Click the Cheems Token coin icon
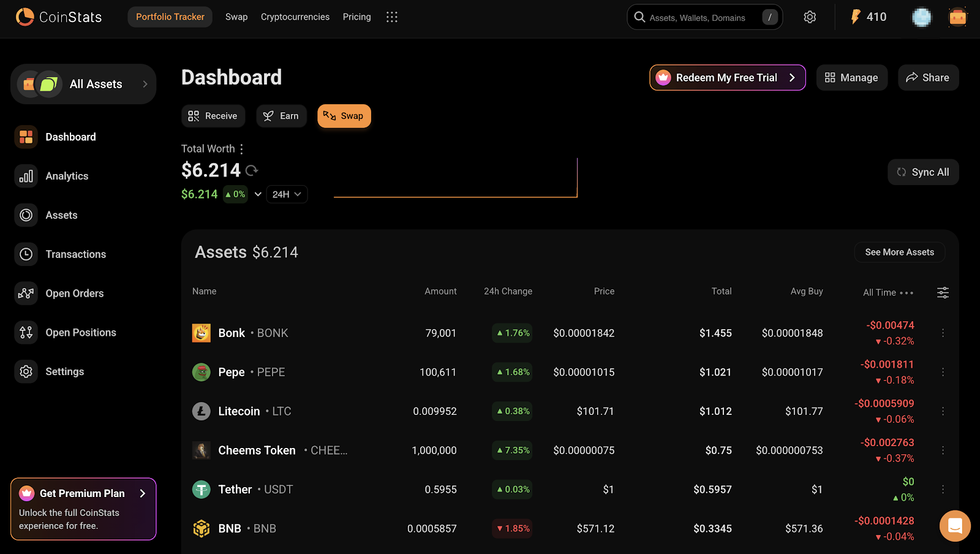The height and width of the screenshot is (554, 980). coord(202,450)
